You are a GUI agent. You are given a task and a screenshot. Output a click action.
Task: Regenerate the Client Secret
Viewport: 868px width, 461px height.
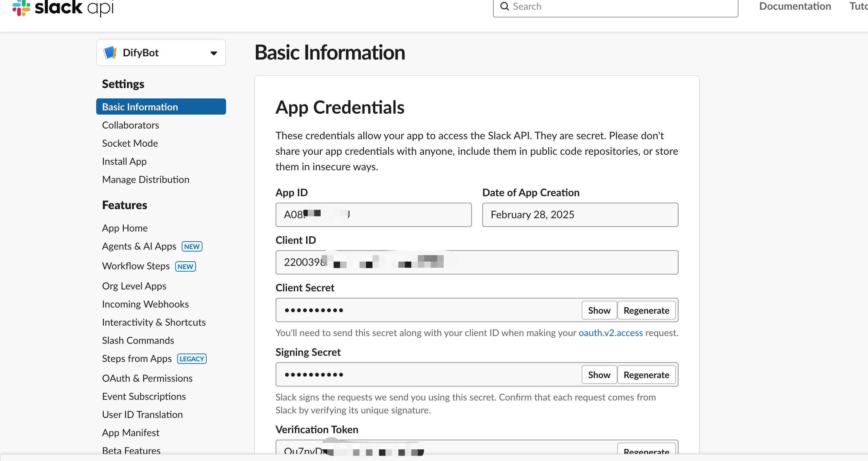pos(646,310)
